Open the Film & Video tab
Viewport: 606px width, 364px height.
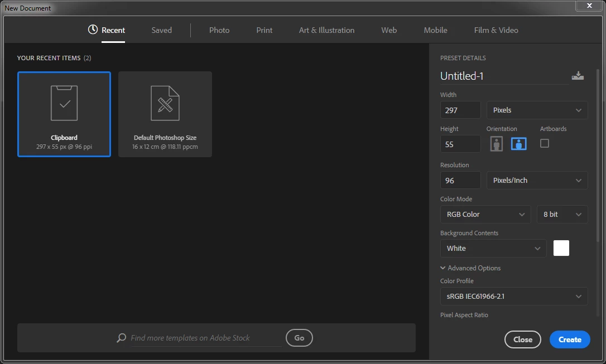496,30
